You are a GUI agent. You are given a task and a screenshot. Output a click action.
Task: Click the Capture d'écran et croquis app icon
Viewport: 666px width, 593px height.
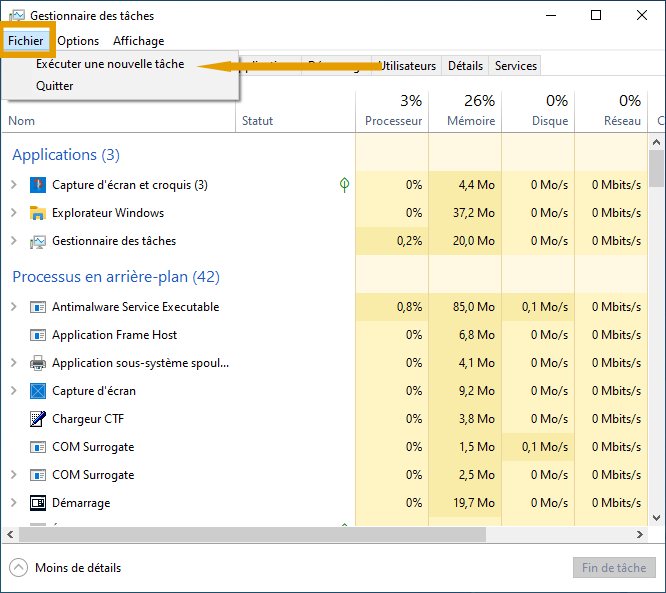point(38,185)
